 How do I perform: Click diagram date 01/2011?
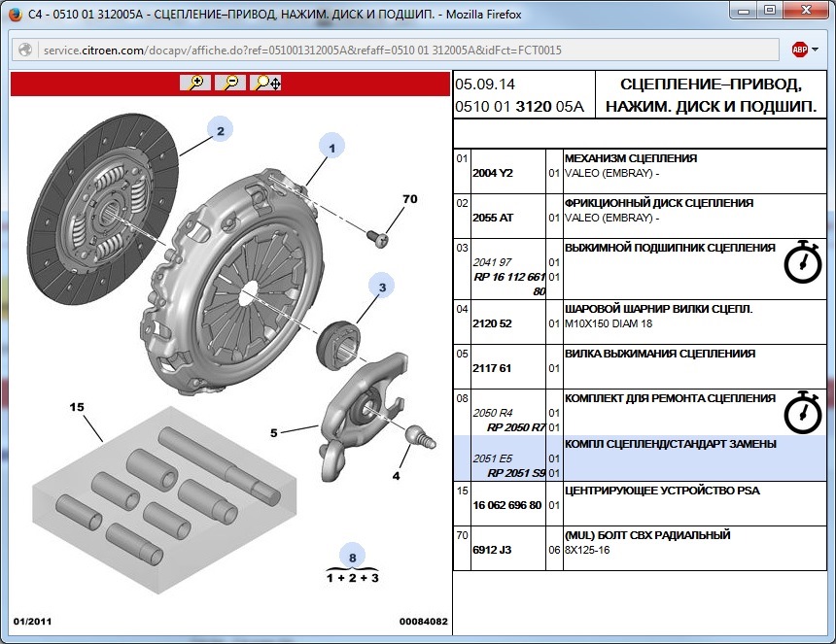tap(32, 621)
